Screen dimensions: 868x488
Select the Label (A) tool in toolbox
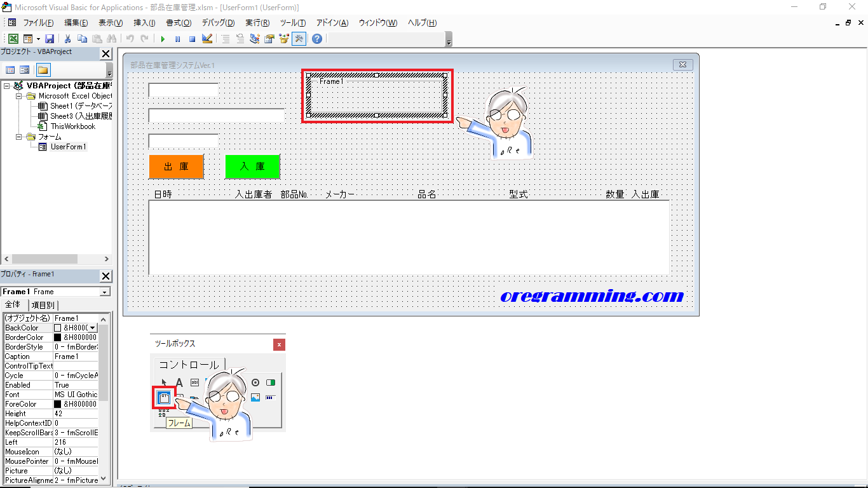coord(179,383)
